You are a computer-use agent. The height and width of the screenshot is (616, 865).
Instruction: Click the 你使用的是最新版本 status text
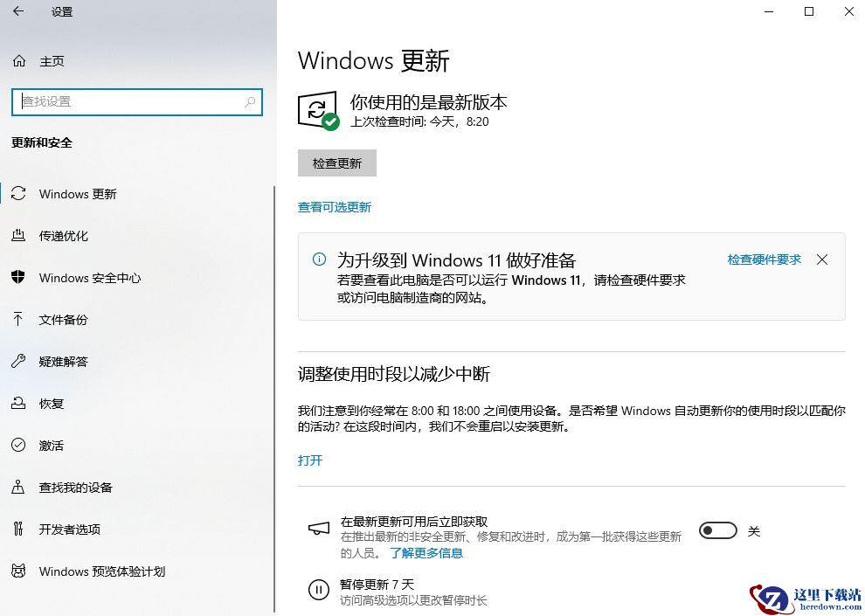(x=429, y=102)
